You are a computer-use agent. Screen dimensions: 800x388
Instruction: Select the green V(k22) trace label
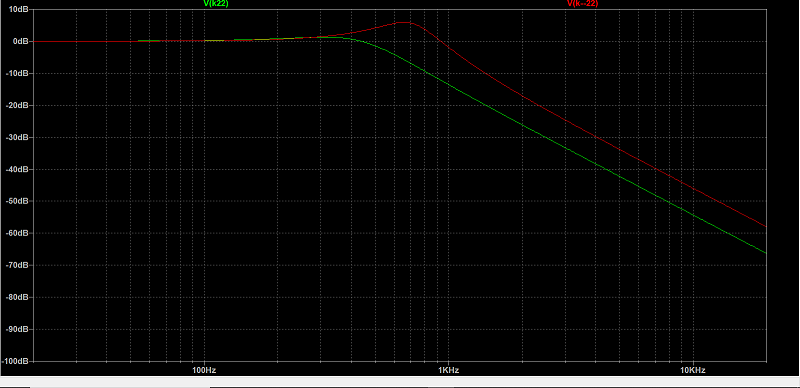pos(215,3)
